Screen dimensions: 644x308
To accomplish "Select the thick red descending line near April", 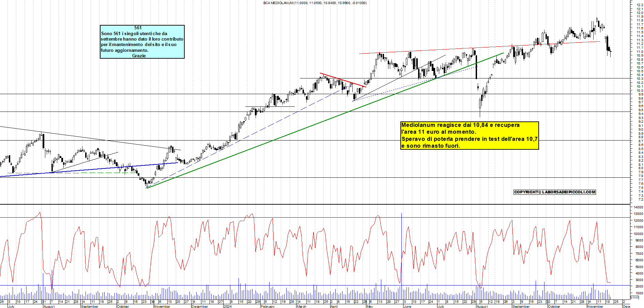I will coord(343,80).
